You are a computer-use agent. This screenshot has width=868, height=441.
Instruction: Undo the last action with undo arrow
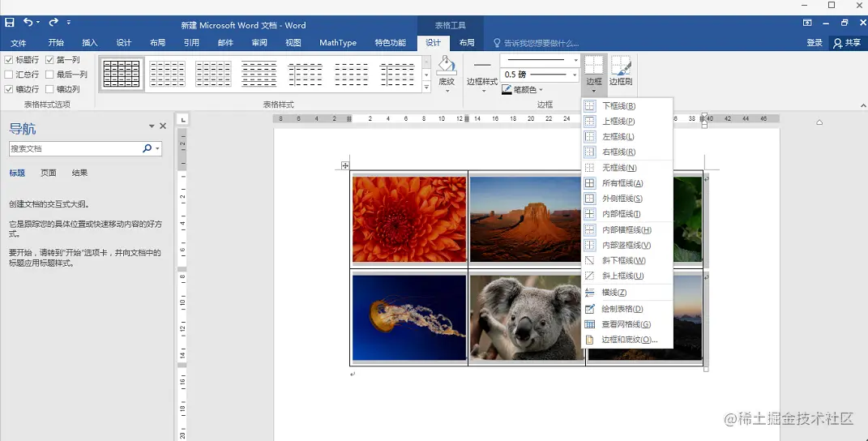[x=28, y=22]
